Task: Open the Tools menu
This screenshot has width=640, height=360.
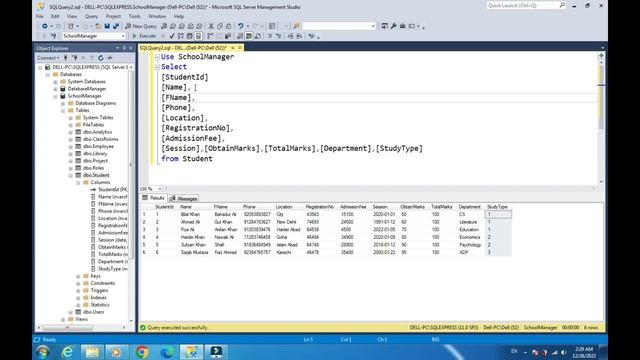Action: coord(134,16)
